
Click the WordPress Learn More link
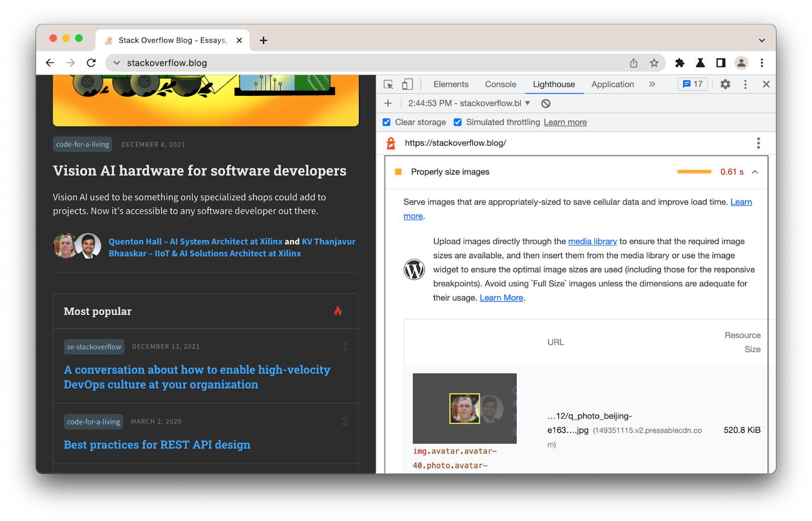click(x=501, y=298)
